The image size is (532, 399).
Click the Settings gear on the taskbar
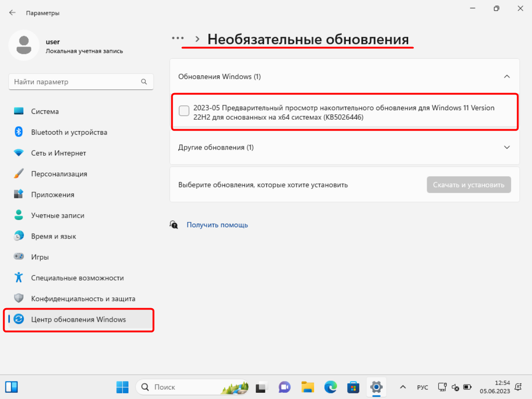tap(376, 387)
